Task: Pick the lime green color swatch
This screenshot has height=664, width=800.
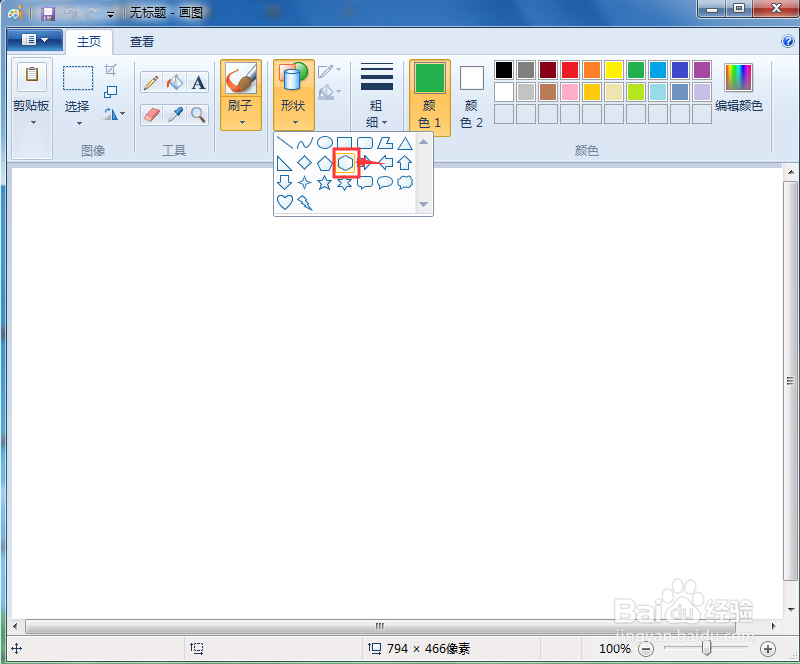Action: pyautogui.click(x=636, y=92)
